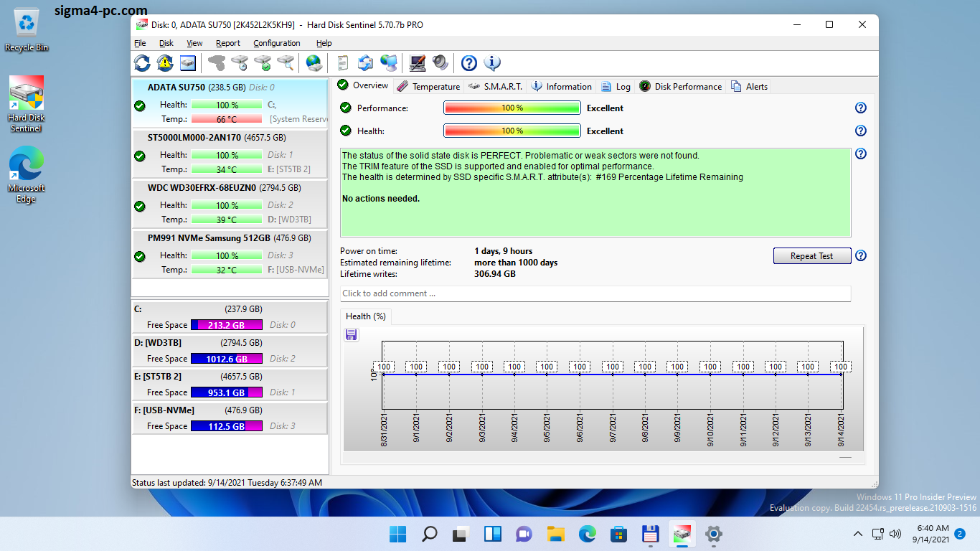Click the blue-framed disk image toolbar icon

point(188,63)
